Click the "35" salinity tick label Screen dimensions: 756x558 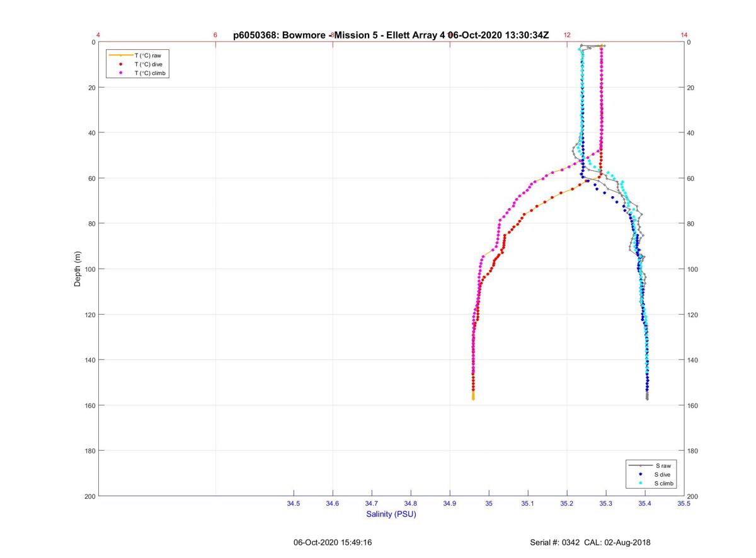coord(489,503)
